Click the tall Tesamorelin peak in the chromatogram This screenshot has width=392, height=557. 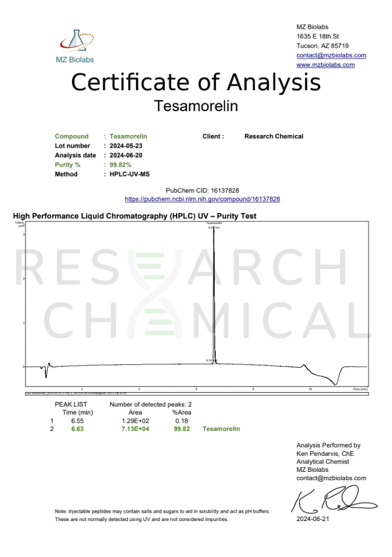[214, 288]
